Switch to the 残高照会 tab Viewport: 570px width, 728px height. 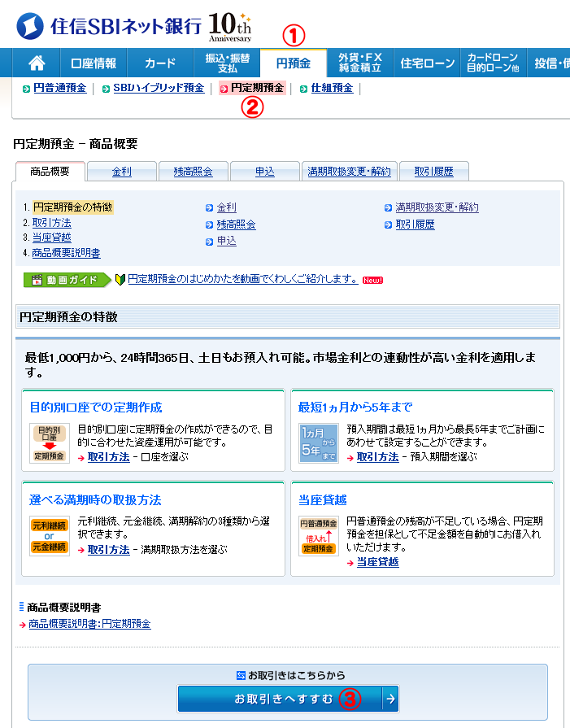click(193, 172)
